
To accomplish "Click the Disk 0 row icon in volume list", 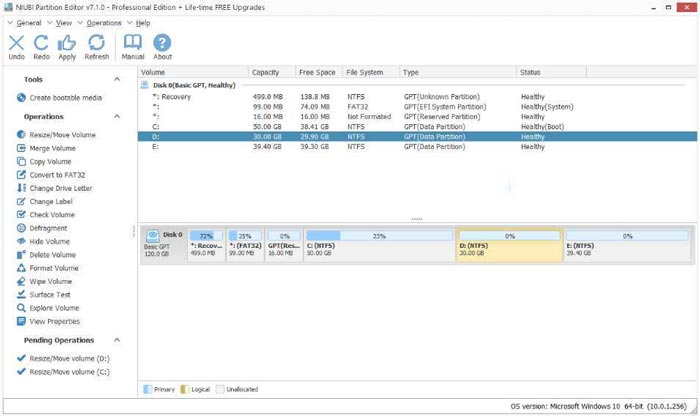I will point(145,85).
